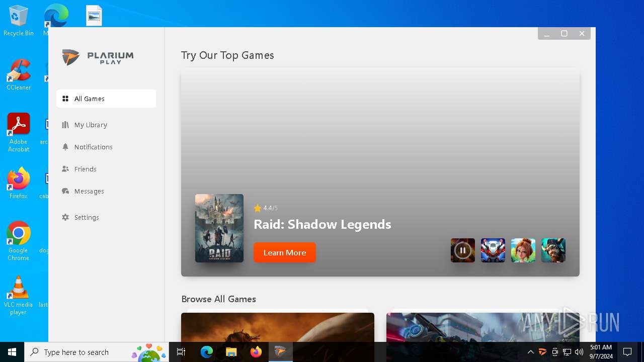Image resolution: width=644 pixels, height=362 pixels.
Task: Open Messages in the sidebar
Action: (106, 191)
